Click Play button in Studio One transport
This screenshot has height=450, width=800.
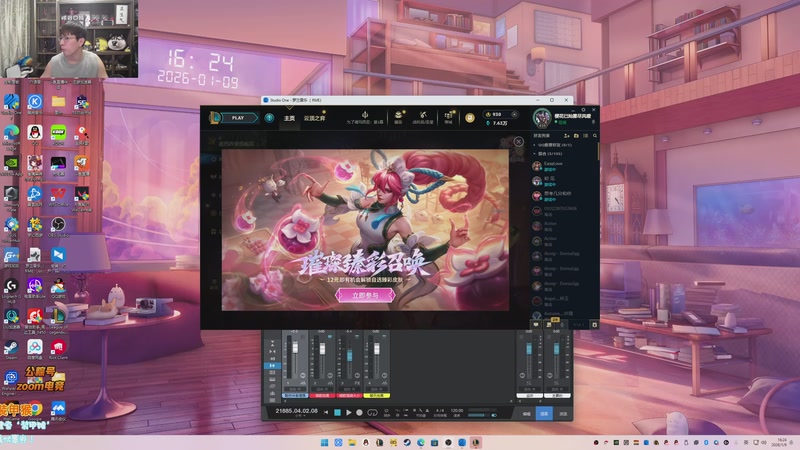pyautogui.click(x=349, y=412)
